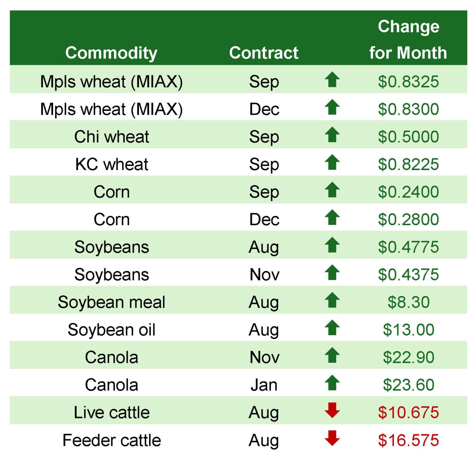Click the Change for Month header

(408, 39)
